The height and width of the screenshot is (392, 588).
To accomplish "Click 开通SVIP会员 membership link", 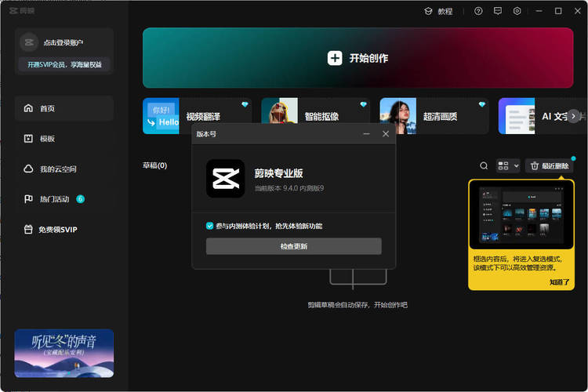I will coord(64,64).
